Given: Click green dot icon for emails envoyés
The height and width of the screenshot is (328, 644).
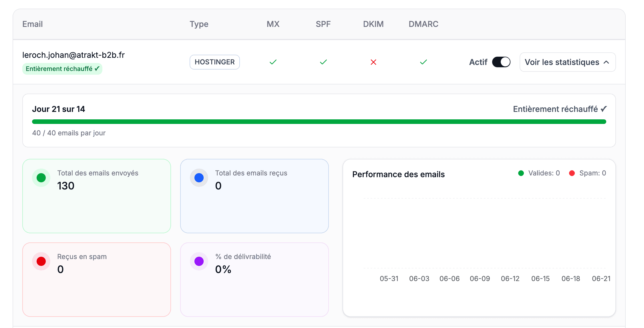Looking at the screenshot, I should point(41,178).
